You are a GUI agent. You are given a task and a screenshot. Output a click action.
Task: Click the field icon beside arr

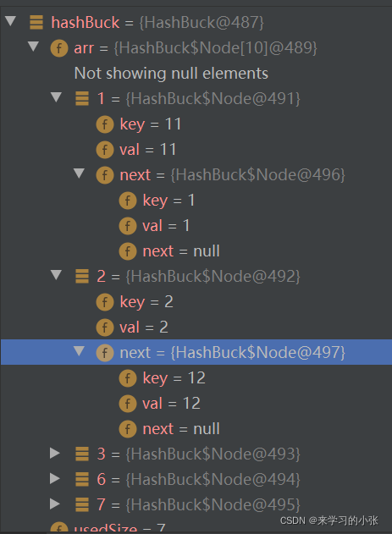tap(59, 48)
